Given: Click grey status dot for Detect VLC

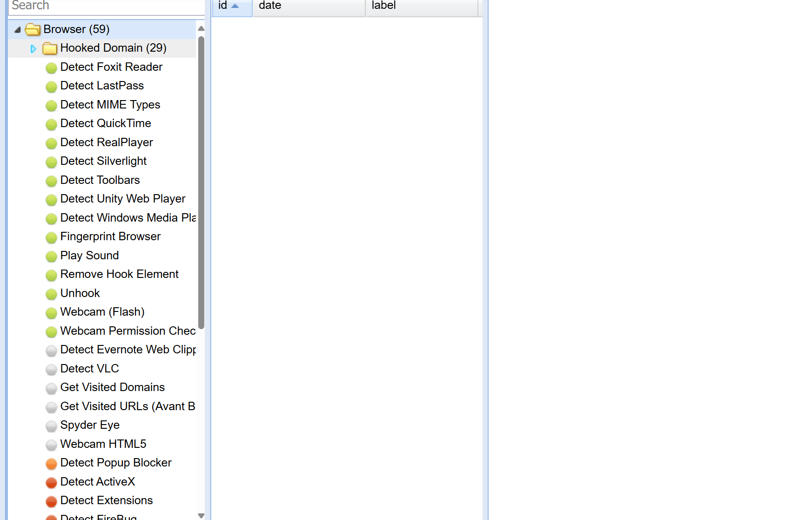Looking at the screenshot, I should click(x=52, y=370).
